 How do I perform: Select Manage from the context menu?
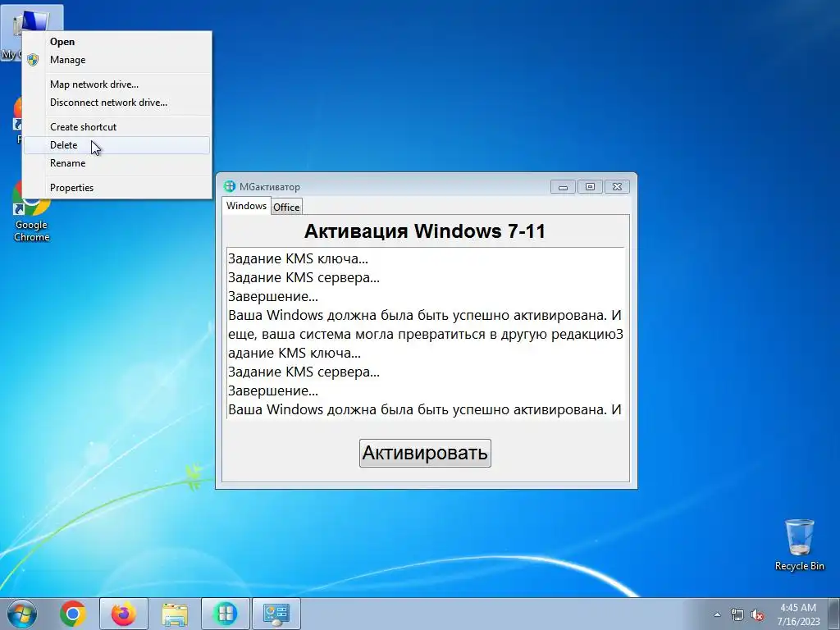[116, 60]
